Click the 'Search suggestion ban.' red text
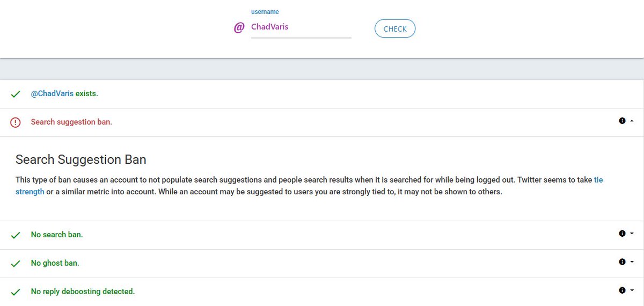This screenshot has width=644, height=306. pos(71,122)
